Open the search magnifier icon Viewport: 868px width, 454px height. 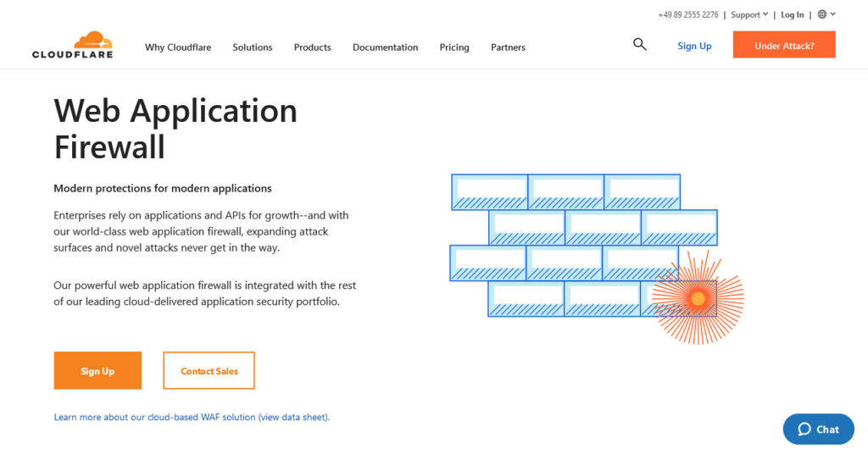point(639,44)
